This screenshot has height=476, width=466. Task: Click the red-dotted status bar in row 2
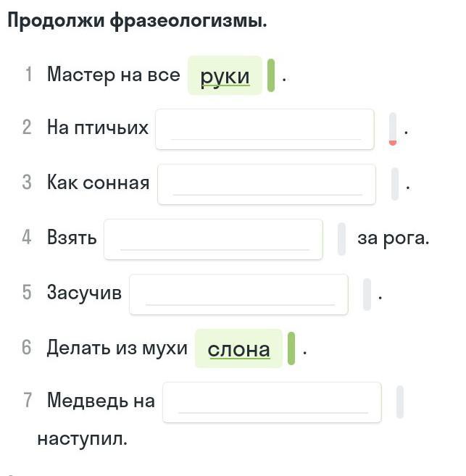pos(393,129)
